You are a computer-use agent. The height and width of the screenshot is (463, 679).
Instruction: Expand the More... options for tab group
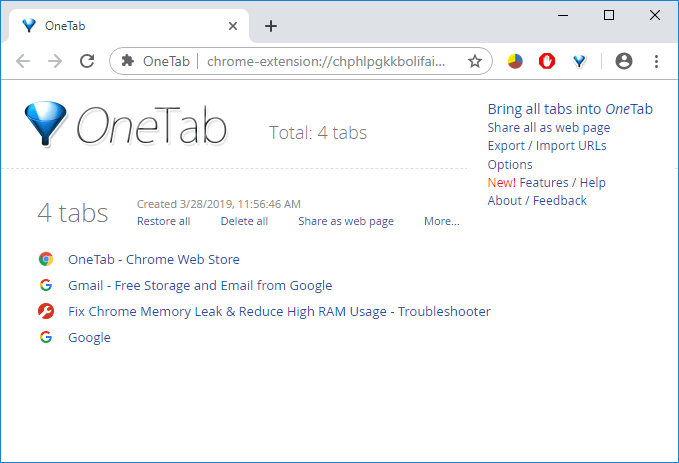pos(441,221)
